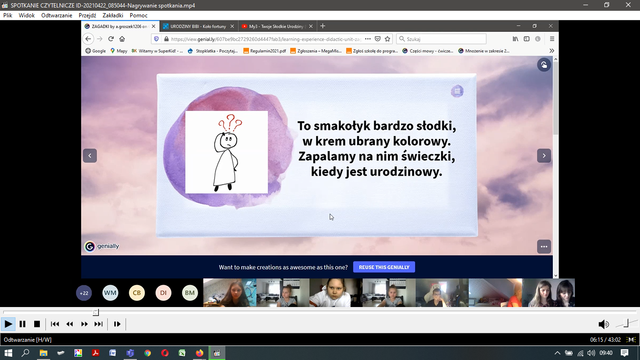The height and width of the screenshot is (360, 640).
Task: Go forward in browser history
Action: pos(100,39)
